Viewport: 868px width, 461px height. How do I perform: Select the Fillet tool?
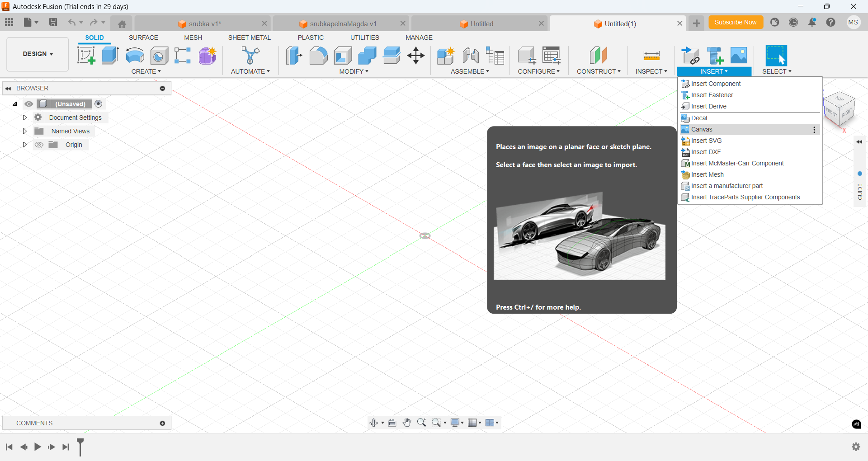click(318, 56)
